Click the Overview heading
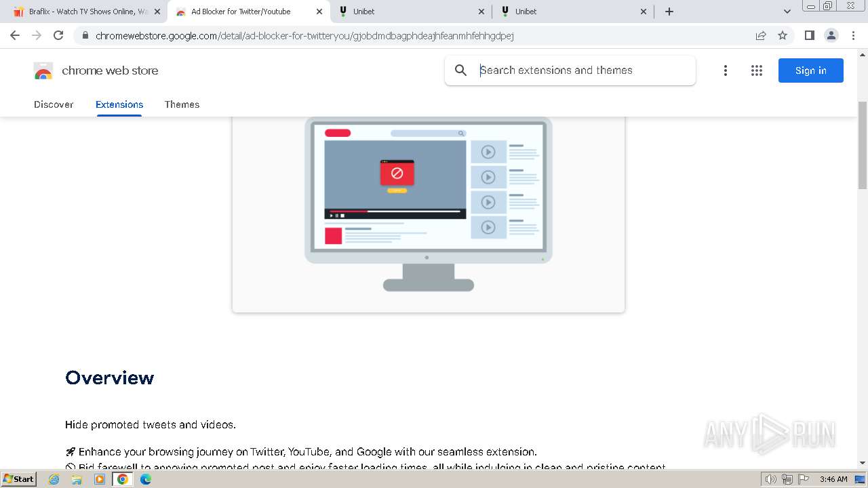The height and width of the screenshot is (488, 868). click(109, 378)
